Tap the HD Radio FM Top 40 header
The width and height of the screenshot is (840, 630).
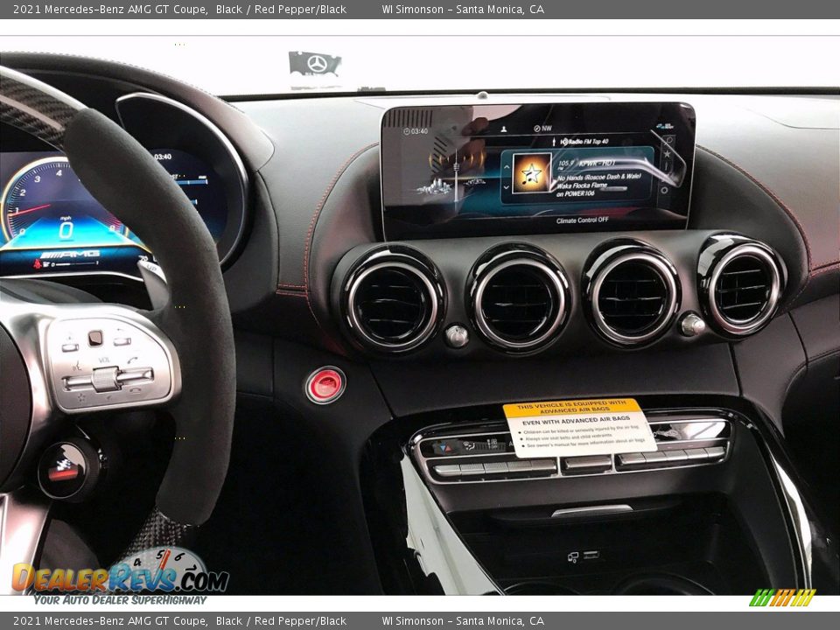(584, 141)
